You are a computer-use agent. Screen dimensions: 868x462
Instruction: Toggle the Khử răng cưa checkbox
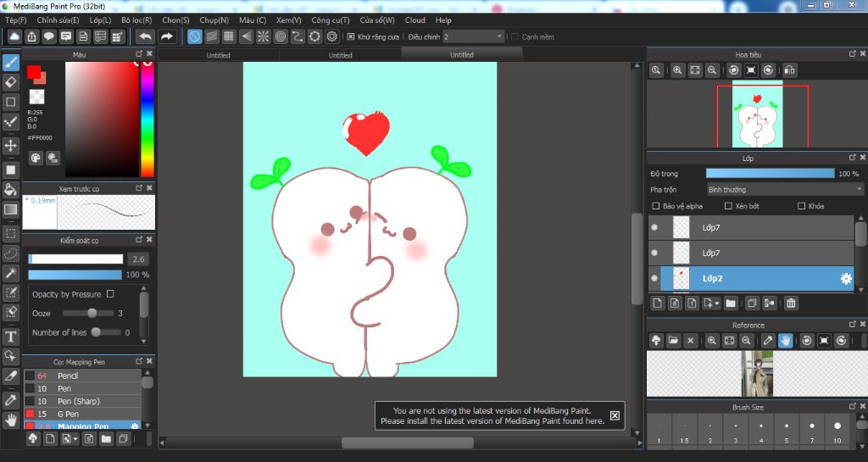pyautogui.click(x=350, y=36)
